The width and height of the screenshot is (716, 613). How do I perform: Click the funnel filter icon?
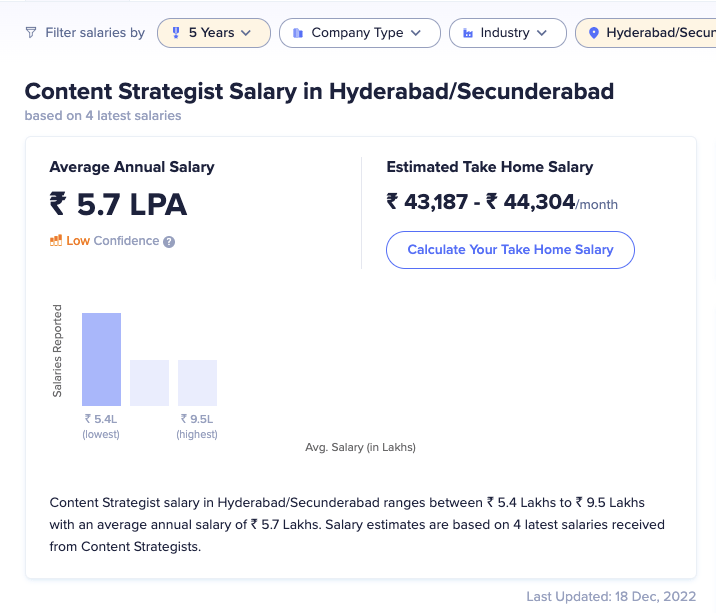pos(31,33)
